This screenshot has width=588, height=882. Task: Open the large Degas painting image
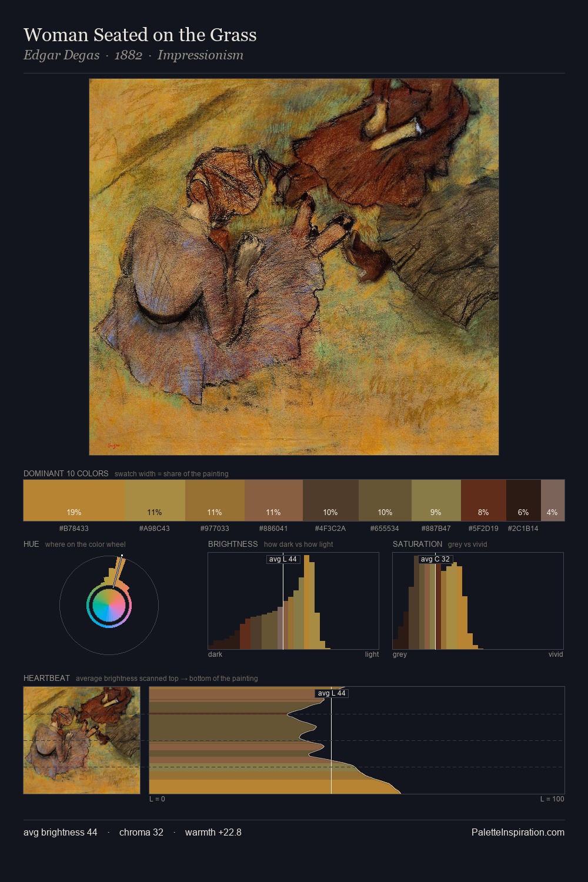pyautogui.click(x=294, y=267)
